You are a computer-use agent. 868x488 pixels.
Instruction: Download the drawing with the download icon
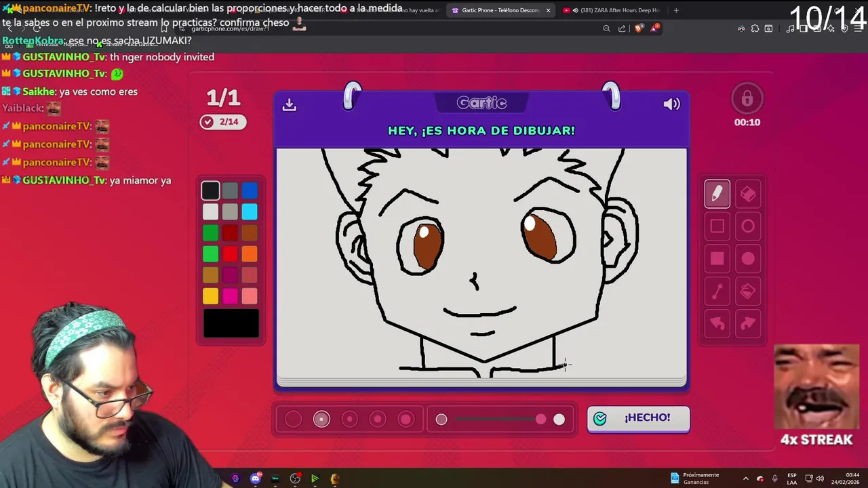click(x=290, y=104)
